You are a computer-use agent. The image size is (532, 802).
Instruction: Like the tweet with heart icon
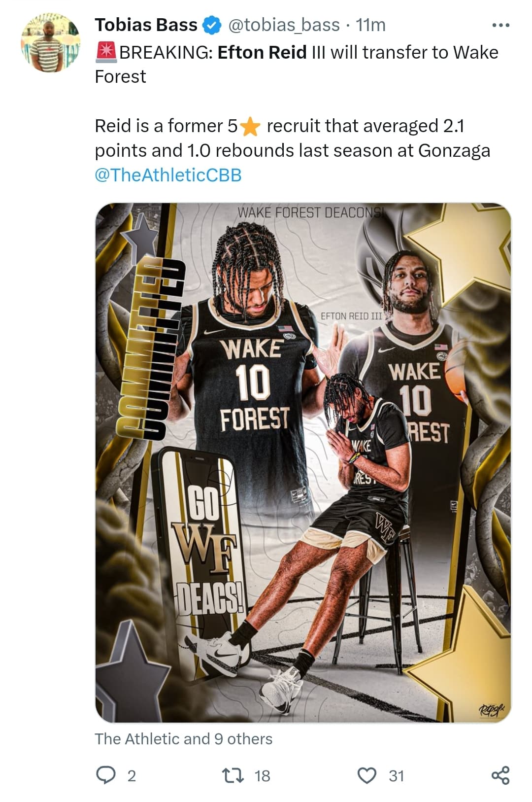point(366,775)
